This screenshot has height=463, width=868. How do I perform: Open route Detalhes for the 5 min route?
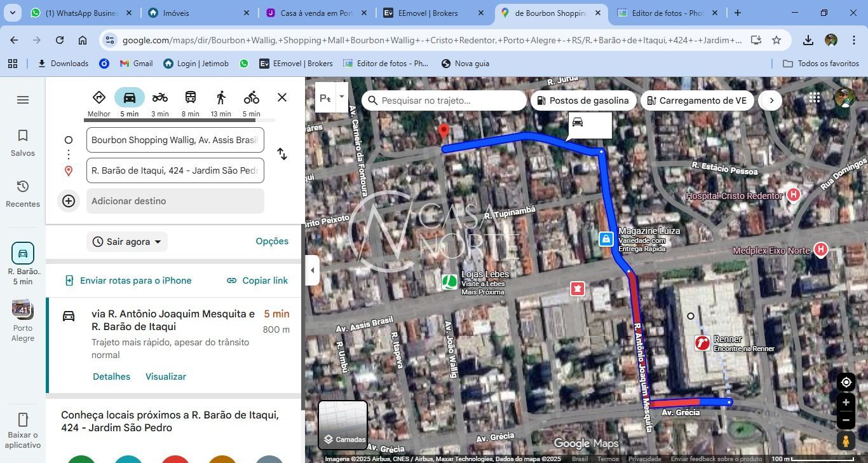tap(111, 377)
